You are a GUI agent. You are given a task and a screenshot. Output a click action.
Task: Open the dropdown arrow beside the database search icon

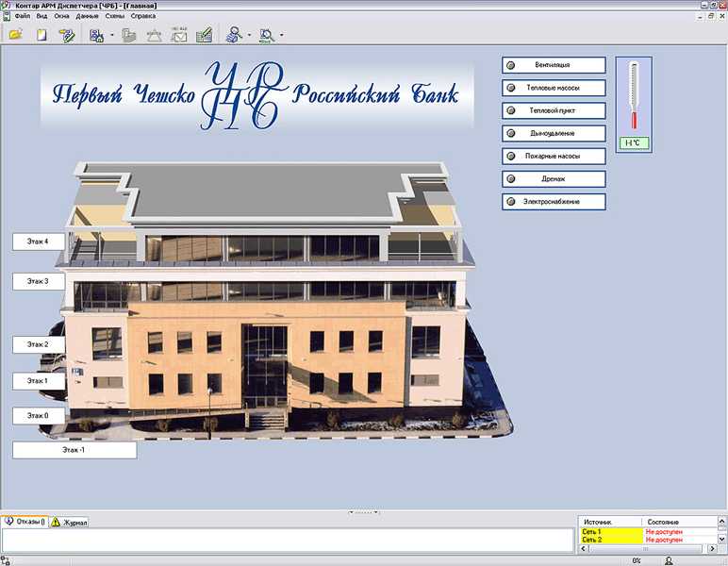249,35
